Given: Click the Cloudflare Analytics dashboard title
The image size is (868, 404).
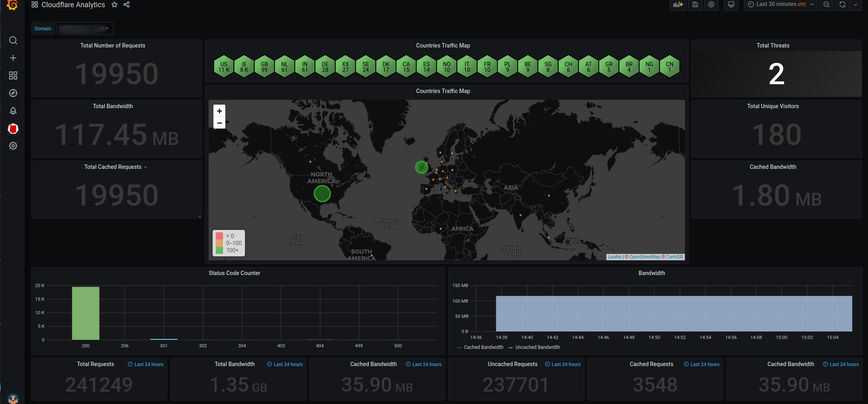Looking at the screenshot, I should point(73,4).
